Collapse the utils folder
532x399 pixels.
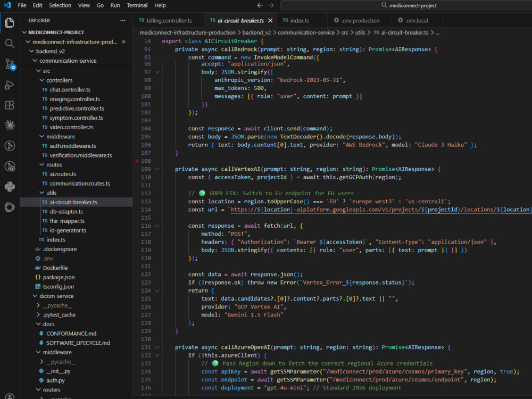[x=41, y=193]
